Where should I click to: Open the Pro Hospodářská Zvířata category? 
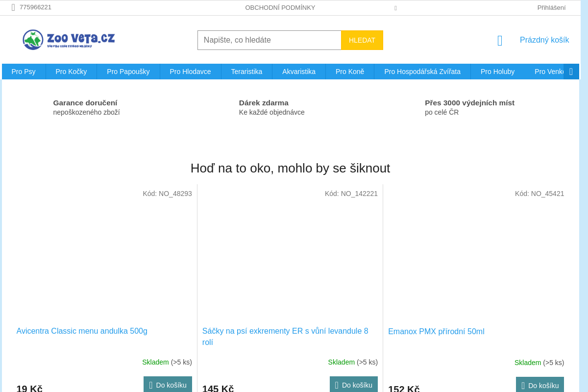[x=422, y=72]
